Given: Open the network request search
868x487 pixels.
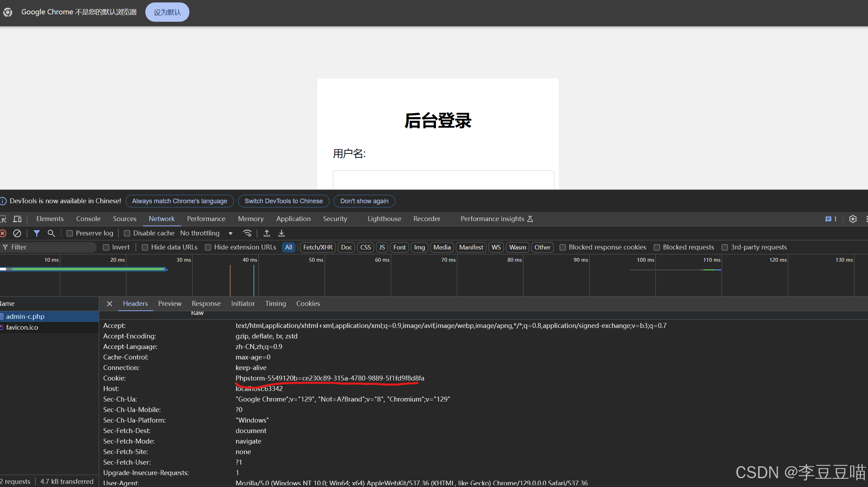Looking at the screenshot, I should coord(51,233).
